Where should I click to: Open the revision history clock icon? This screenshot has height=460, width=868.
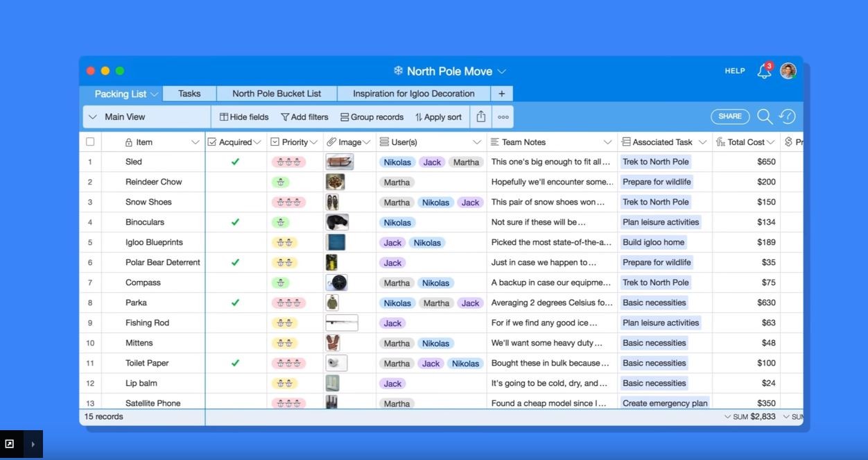point(788,117)
